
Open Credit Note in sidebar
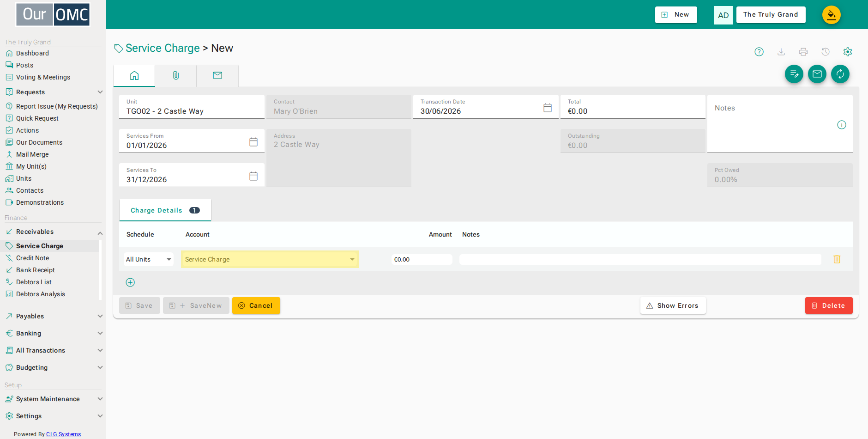(32, 258)
